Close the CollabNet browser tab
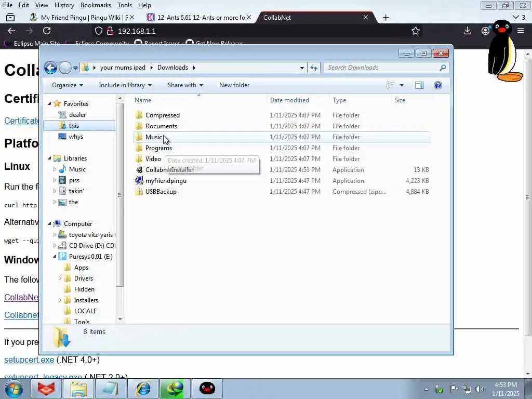The width and height of the screenshot is (532, 399). tap(366, 17)
